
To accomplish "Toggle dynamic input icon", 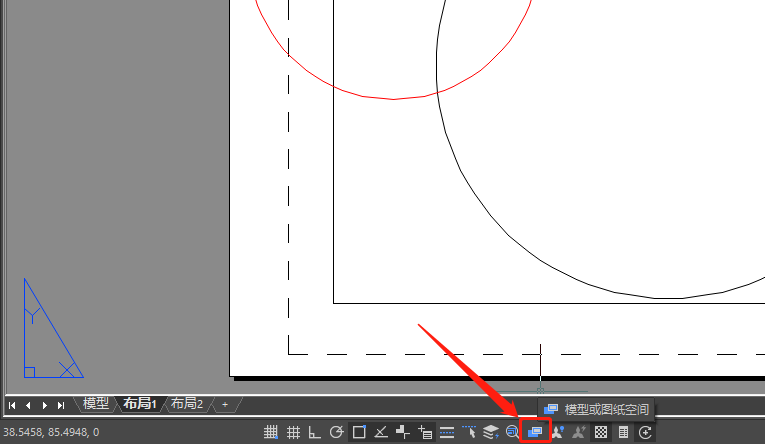I will 425,432.
